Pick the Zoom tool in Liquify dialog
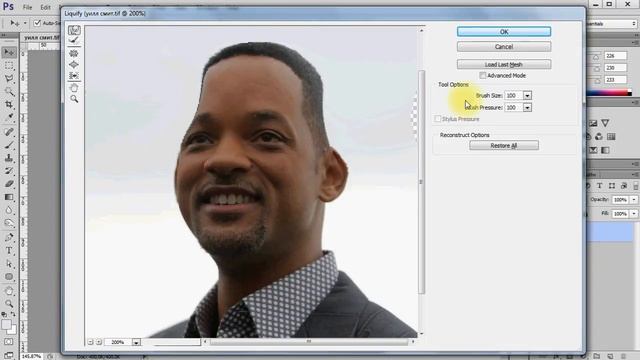Image resolution: width=640 pixels, height=360 pixels. click(74, 99)
